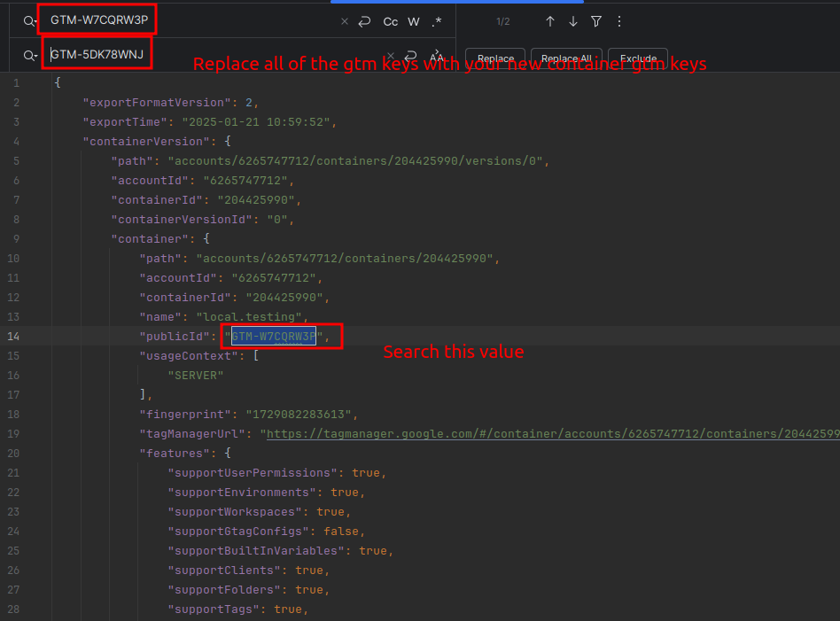Toggle whole words with W icon

click(413, 21)
